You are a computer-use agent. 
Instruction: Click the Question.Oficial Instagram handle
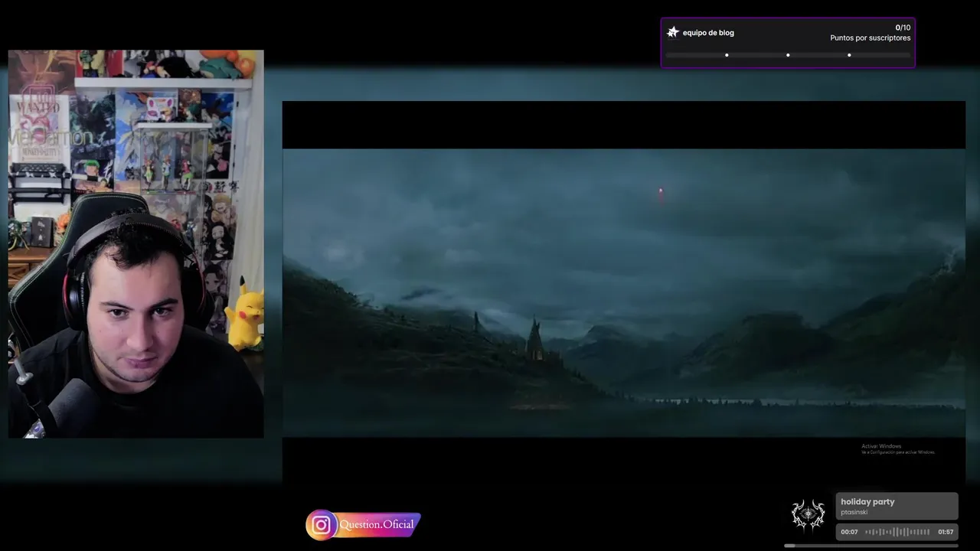coord(376,524)
